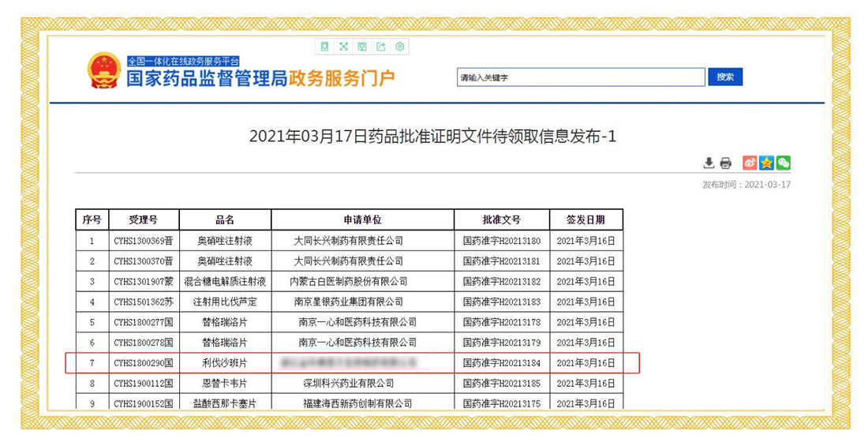Share to WeChat via green icon
Image resolution: width=868 pixels, height=446 pixels.
click(x=783, y=163)
